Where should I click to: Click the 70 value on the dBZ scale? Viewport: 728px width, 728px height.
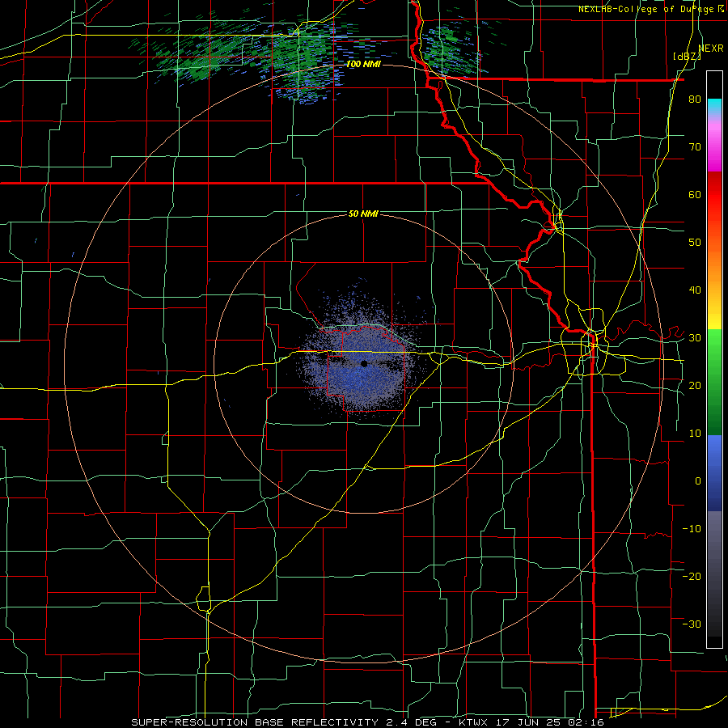point(695,147)
